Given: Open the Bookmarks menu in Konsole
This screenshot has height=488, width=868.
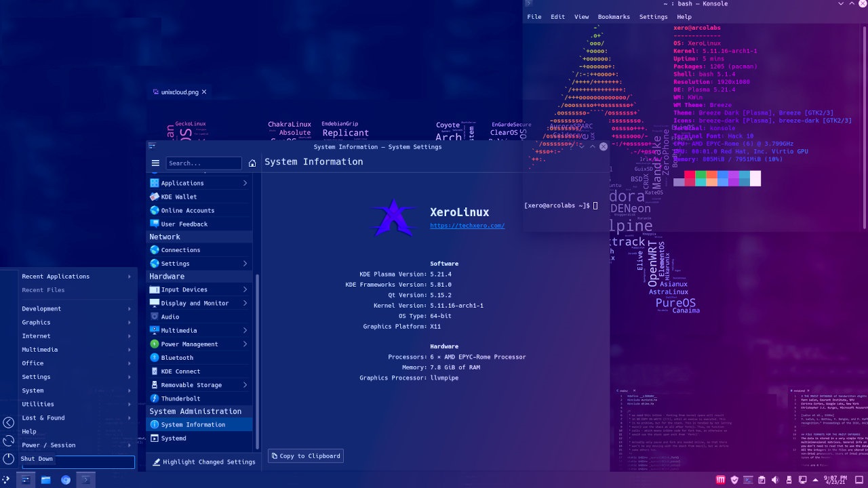Looking at the screenshot, I should tap(614, 17).
